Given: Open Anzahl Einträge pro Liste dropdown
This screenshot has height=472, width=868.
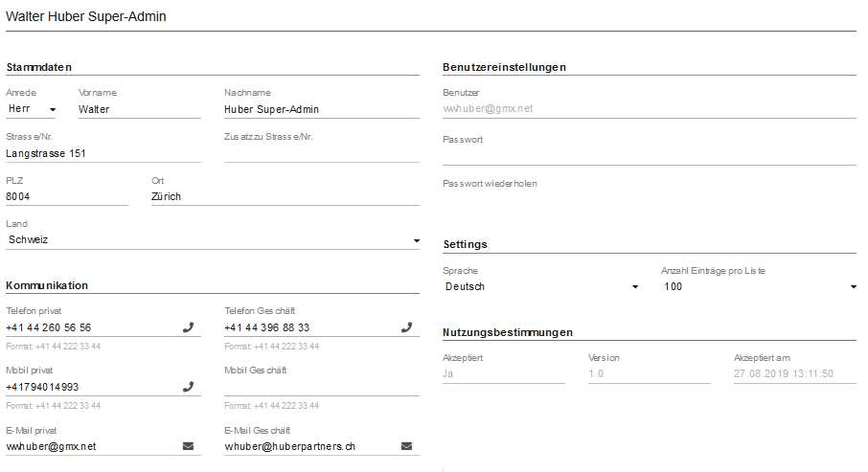Looking at the screenshot, I should tap(759, 286).
